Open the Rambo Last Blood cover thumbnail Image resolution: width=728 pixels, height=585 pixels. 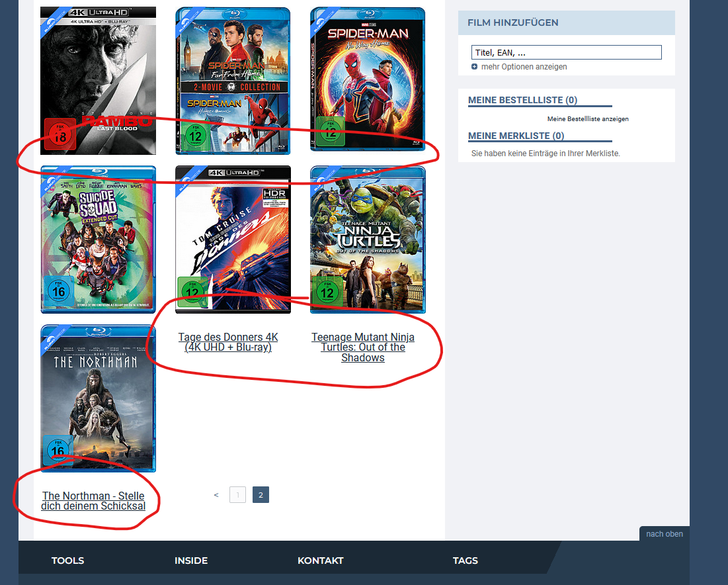click(x=98, y=81)
